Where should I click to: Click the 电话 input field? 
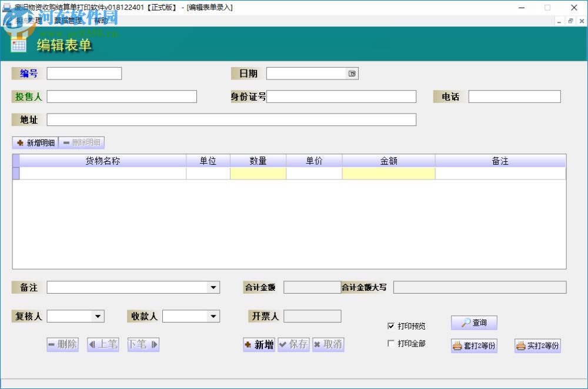coord(514,97)
